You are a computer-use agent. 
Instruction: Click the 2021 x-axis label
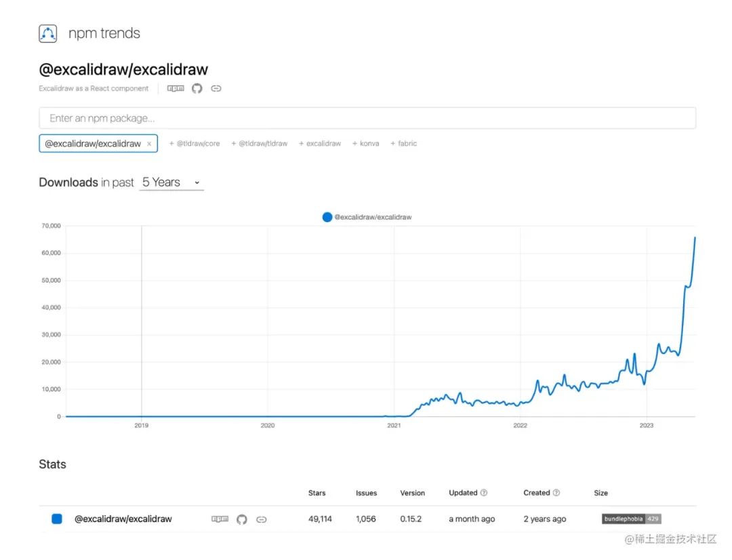coord(394,426)
